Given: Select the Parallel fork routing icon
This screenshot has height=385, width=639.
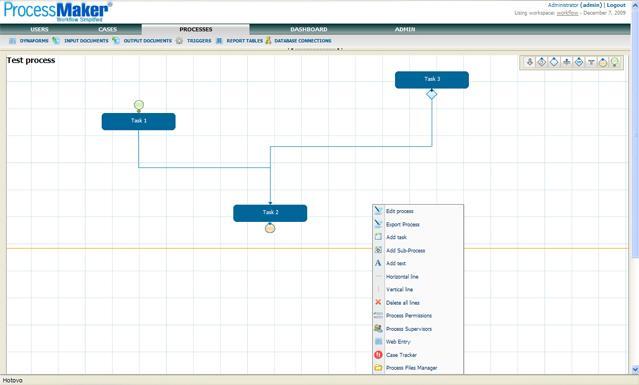Looking at the screenshot, I should 566,62.
